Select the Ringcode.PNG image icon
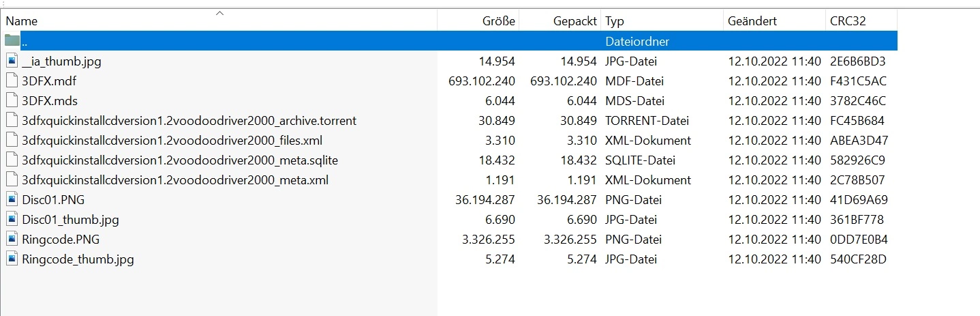The image size is (980, 316). pos(12,240)
